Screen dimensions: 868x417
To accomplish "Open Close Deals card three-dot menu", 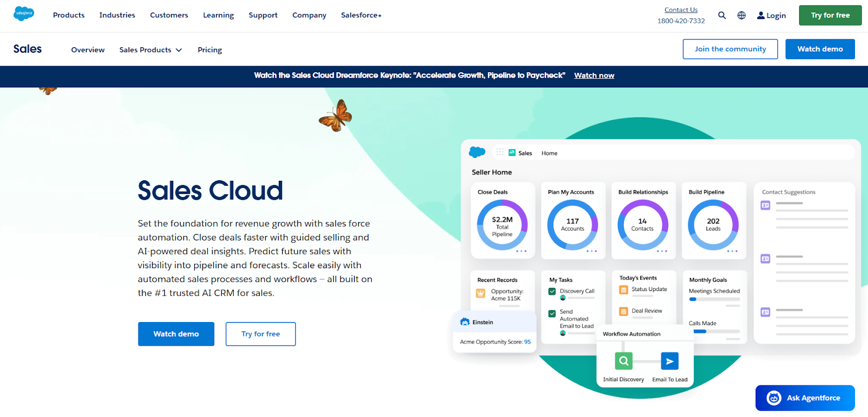I will [521, 251].
